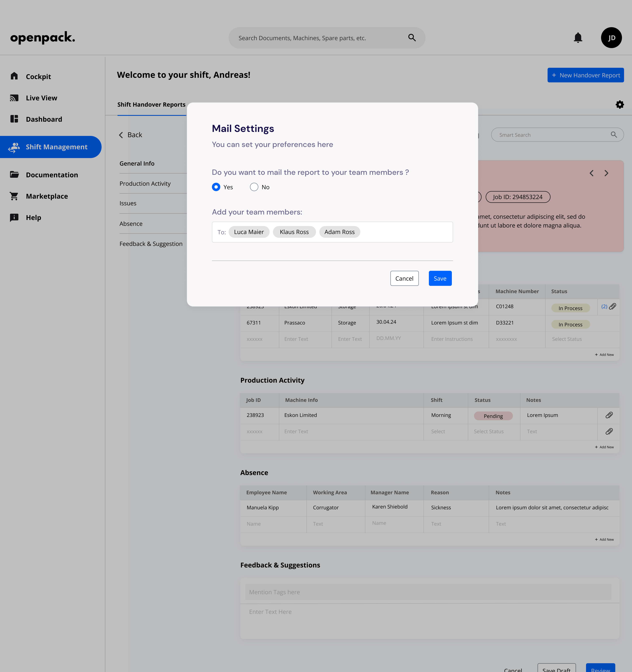Open the Cockpit menu item
The width and height of the screenshot is (632, 672).
point(38,76)
